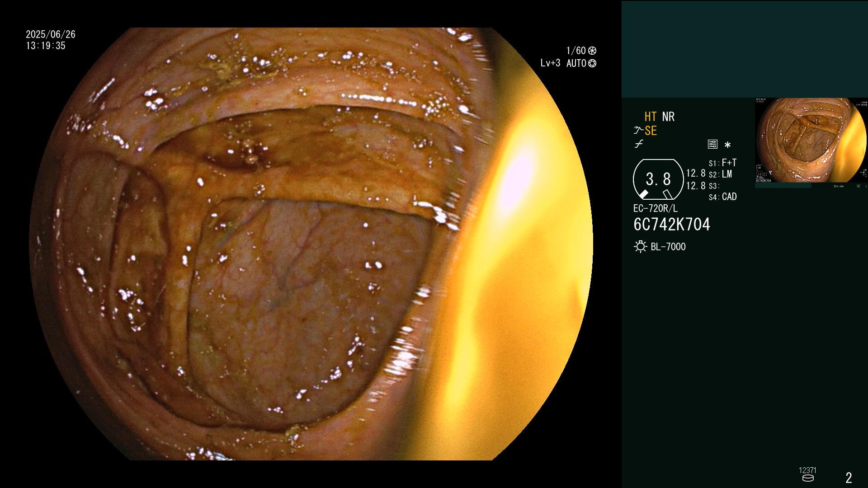
Task: Click the serial number 6C742K704
Action: [672, 224]
